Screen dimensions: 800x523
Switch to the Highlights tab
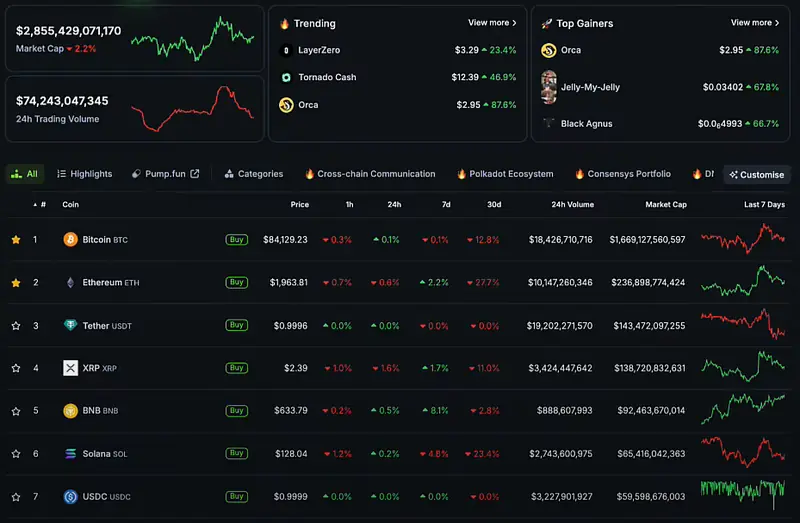(x=85, y=174)
